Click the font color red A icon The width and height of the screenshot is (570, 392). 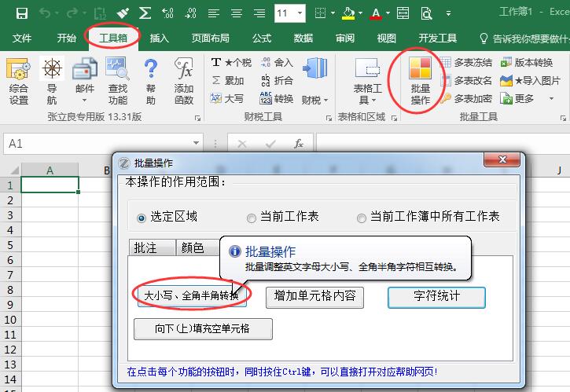click(375, 13)
